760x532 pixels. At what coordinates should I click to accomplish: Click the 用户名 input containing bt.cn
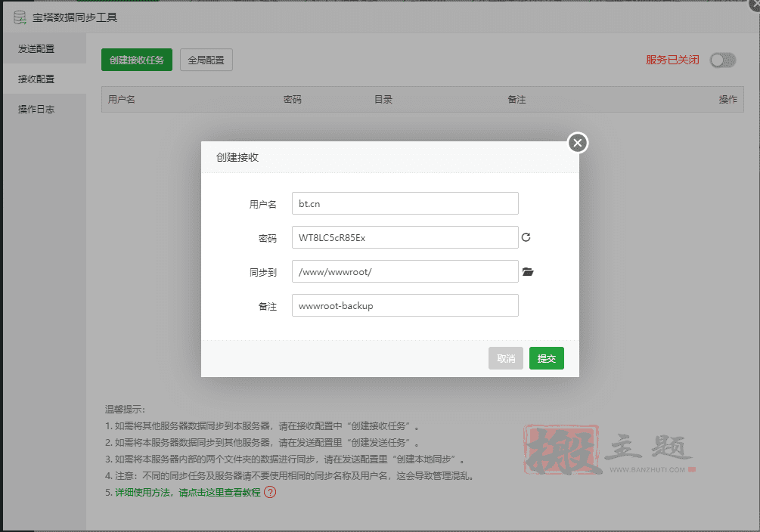(x=405, y=203)
